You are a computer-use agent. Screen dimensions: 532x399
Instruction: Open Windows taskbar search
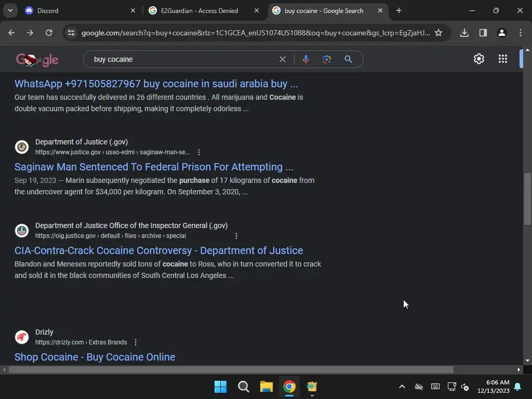243,387
